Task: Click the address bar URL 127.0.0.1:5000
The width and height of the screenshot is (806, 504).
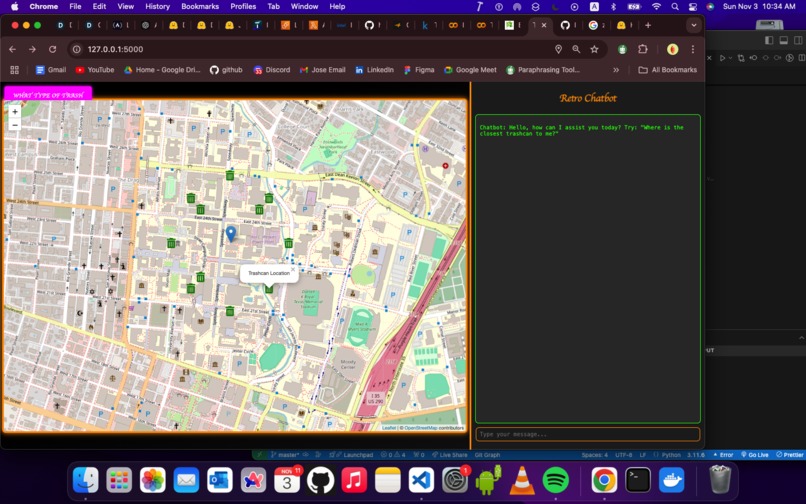Action: coord(115,49)
